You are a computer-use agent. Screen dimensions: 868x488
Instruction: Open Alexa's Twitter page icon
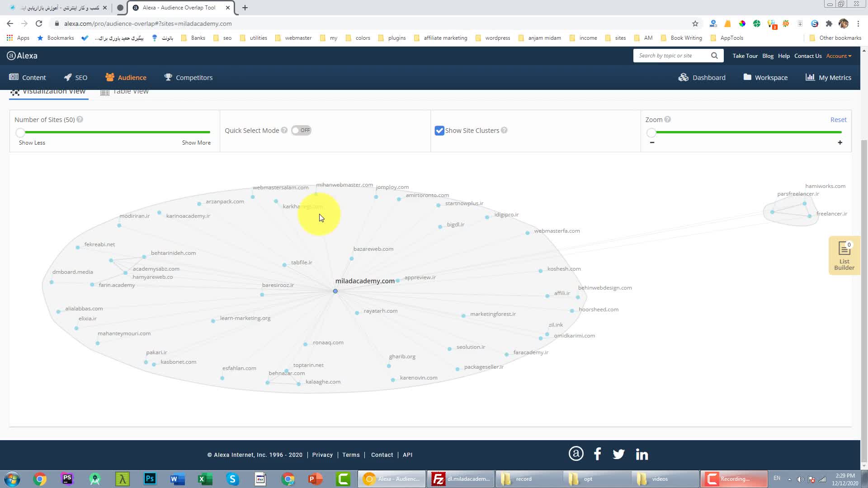point(618,454)
